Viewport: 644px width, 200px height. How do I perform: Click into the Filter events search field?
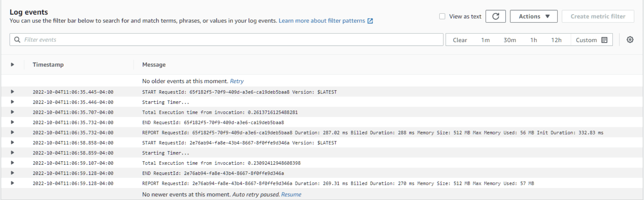click(228, 40)
